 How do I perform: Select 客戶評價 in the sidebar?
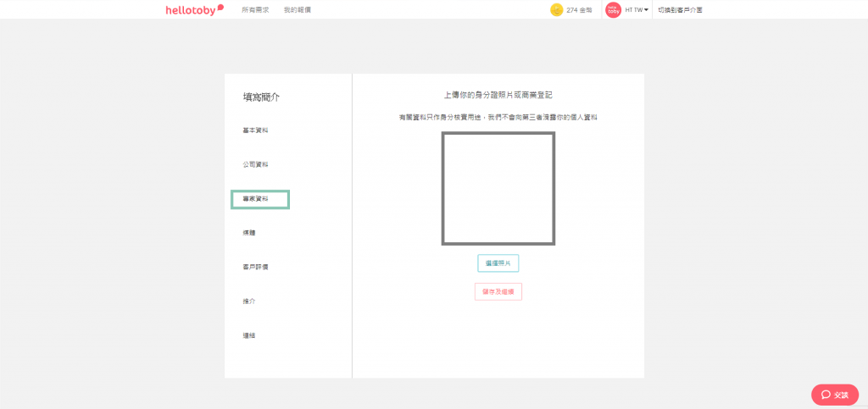[255, 267]
